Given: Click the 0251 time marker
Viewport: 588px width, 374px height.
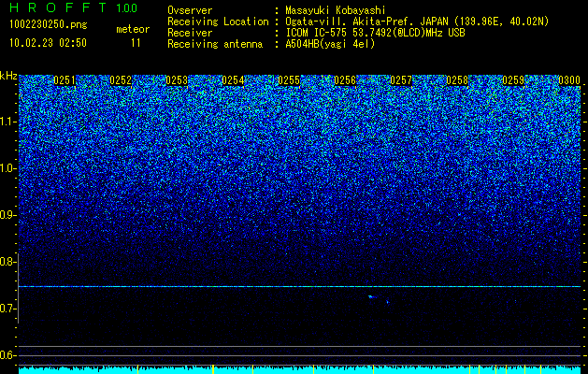Looking at the screenshot, I should tap(65, 80).
